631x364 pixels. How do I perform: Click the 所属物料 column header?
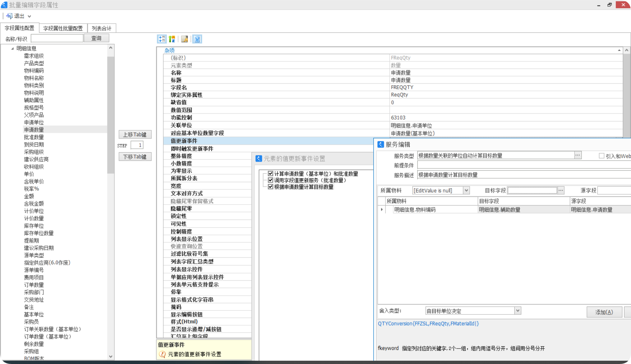click(432, 201)
